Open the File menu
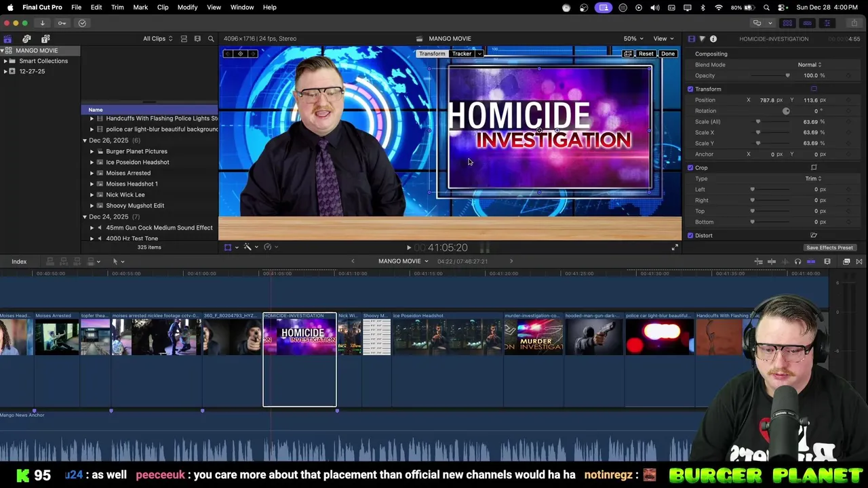Viewport: 868px width, 488px height. 77,7
